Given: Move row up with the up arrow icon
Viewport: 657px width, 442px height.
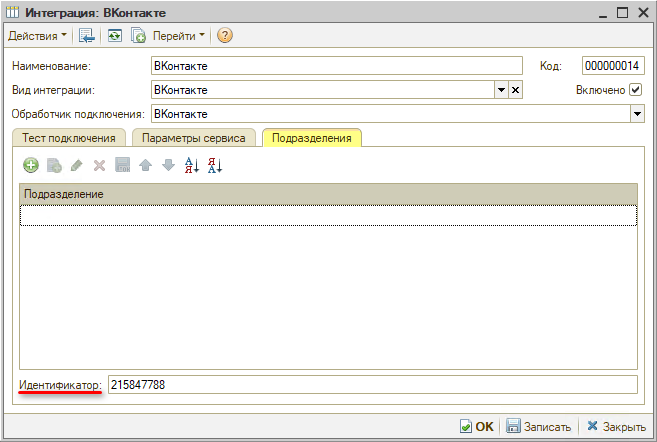Looking at the screenshot, I should [x=145, y=165].
